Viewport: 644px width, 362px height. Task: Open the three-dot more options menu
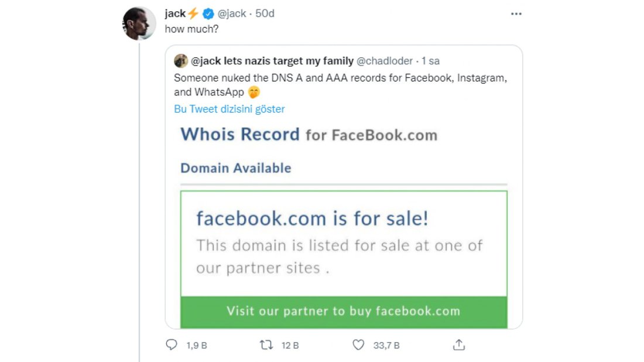click(x=516, y=13)
